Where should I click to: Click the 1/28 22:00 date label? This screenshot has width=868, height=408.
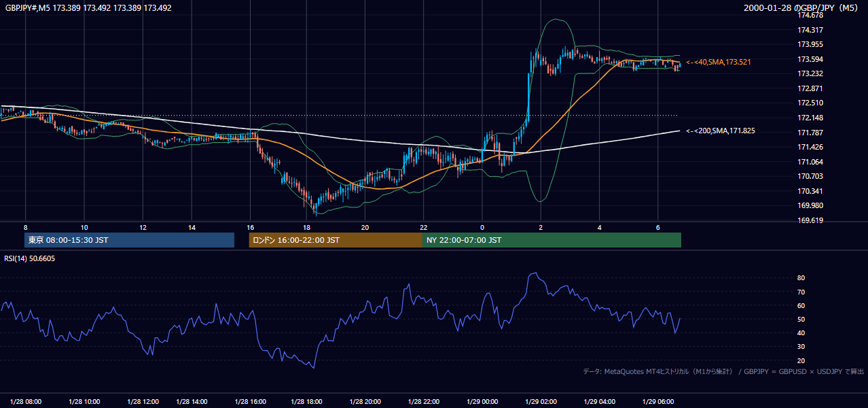pyautogui.click(x=424, y=402)
